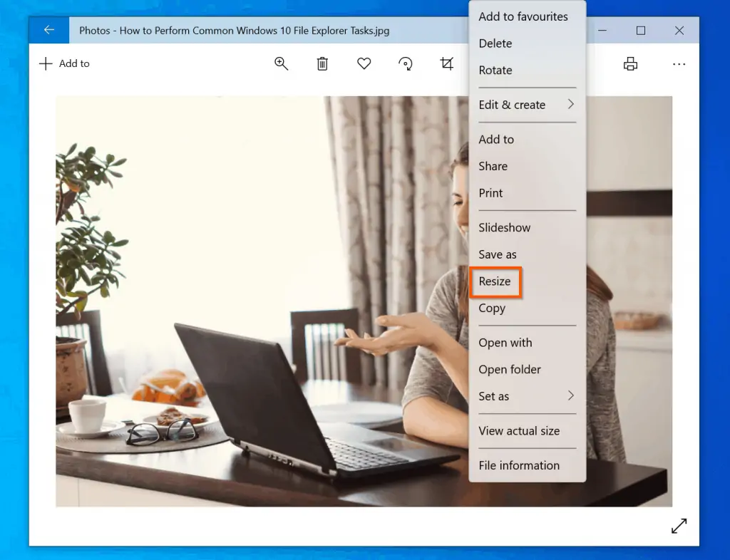Open the crop tool icon
Screen dimensions: 730x560
point(447,63)
